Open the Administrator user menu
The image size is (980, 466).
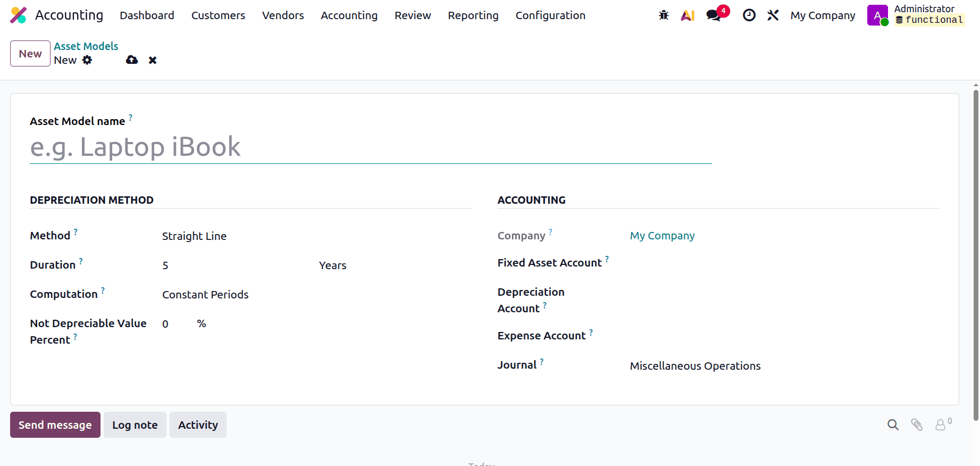[x=916, y=15]
